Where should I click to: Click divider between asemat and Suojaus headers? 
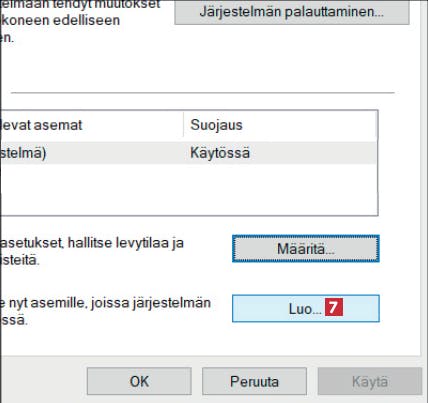point(183,125)
